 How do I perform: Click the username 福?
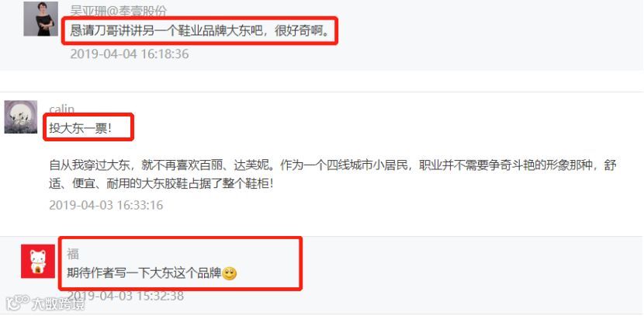pyautogui.click(x=73, y=255)
